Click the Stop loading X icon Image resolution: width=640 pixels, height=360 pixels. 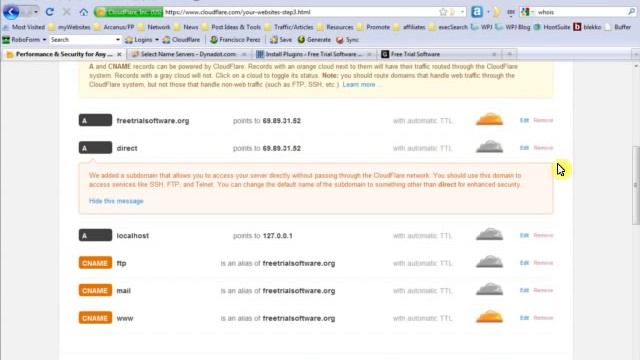pos(67,12)
